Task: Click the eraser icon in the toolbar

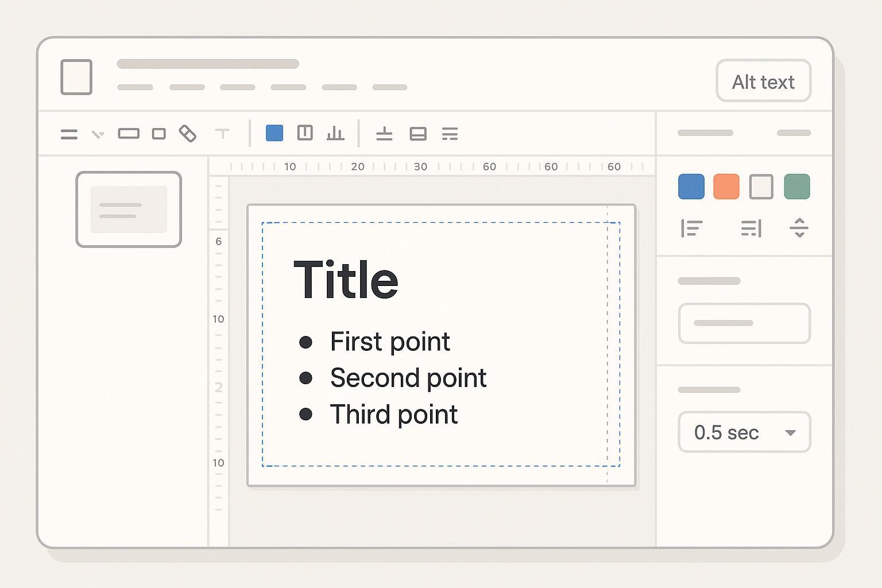Action: click(188, 134)
